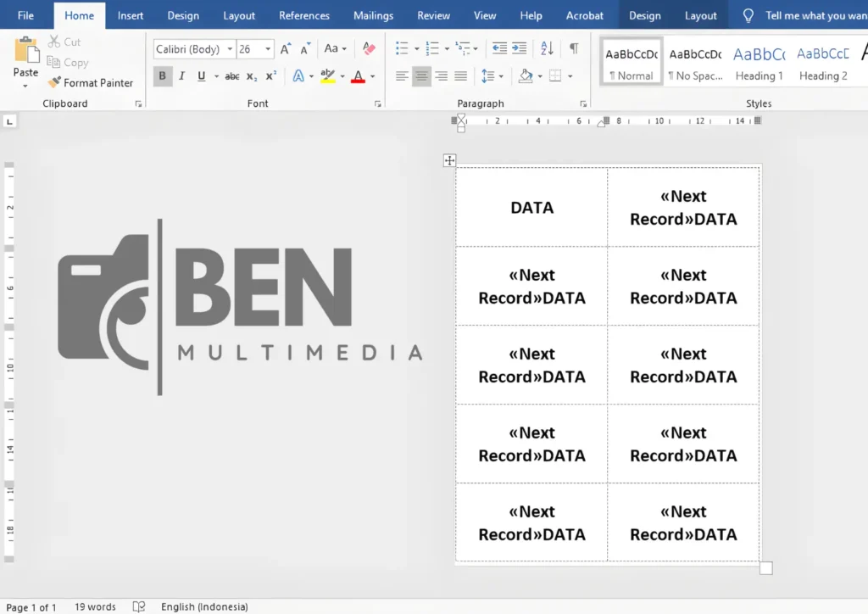
Task: Open the Line Spacing dropdown
Action: click(492, 76)
